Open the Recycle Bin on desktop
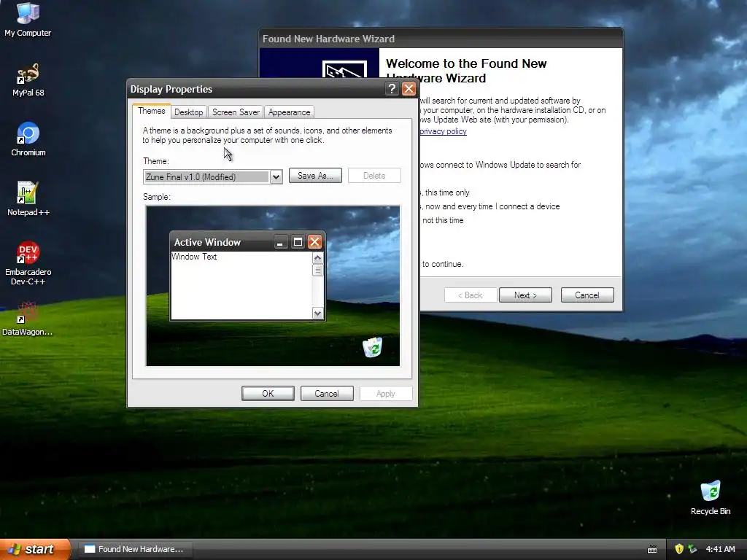The height and width of the screenshot is (560, 747). pyautogui.click(x=710, y=497)
